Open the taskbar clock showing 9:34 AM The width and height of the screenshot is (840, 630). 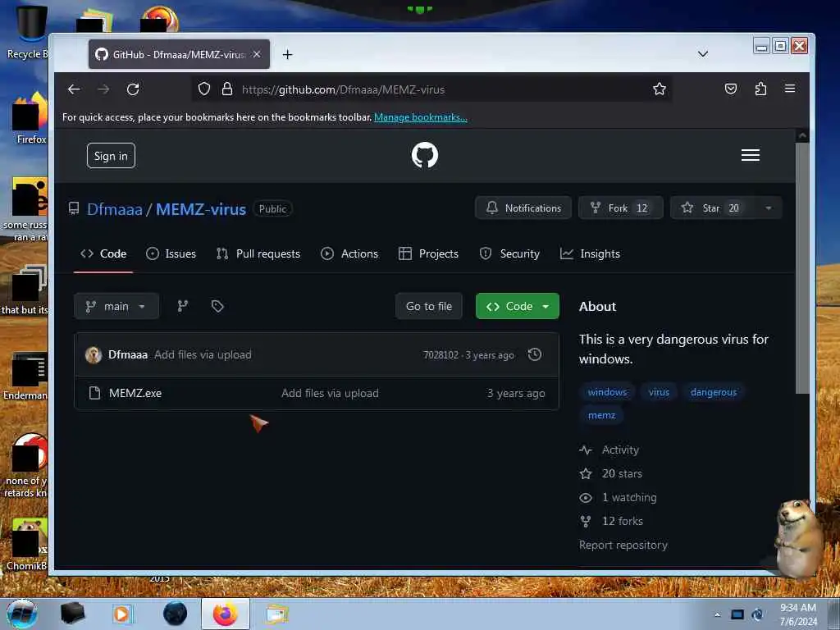(798, 614)
